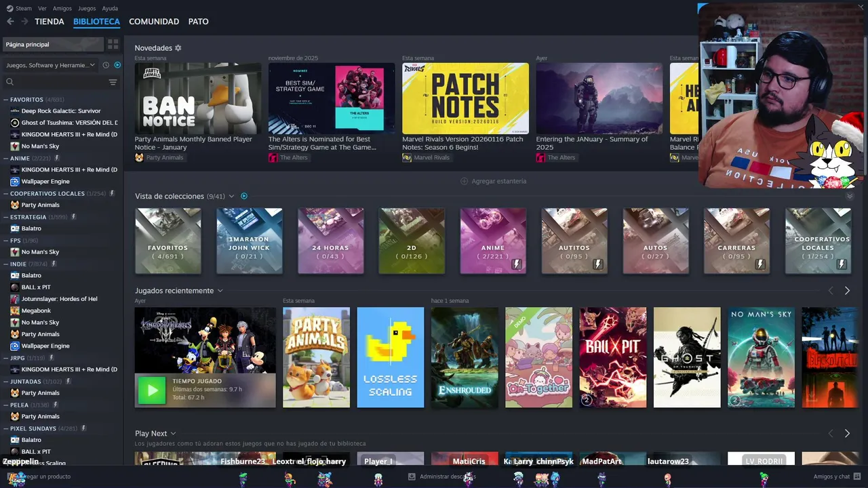Switch library to grid view icon
This screenshot has height=488, width=868.
pos(113,44)
